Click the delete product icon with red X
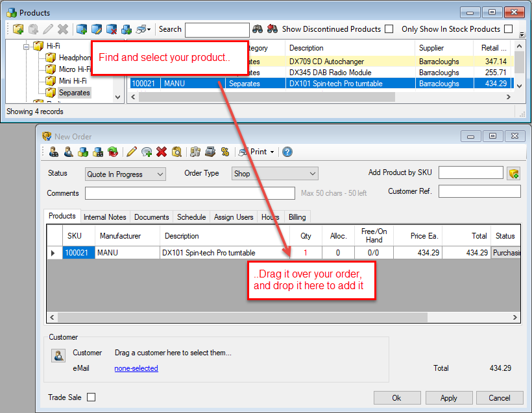This screenshot has height=413, width=532. [112, 29]
